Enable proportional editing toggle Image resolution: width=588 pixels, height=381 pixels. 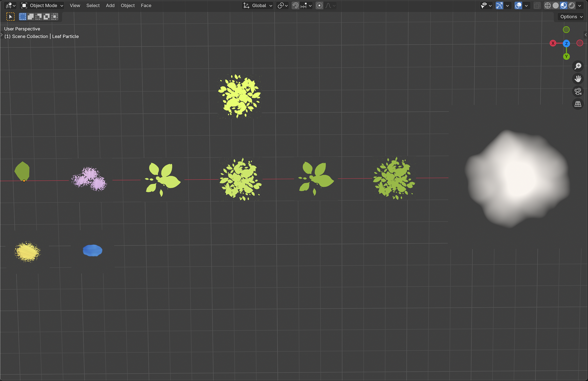click(319, 6)
